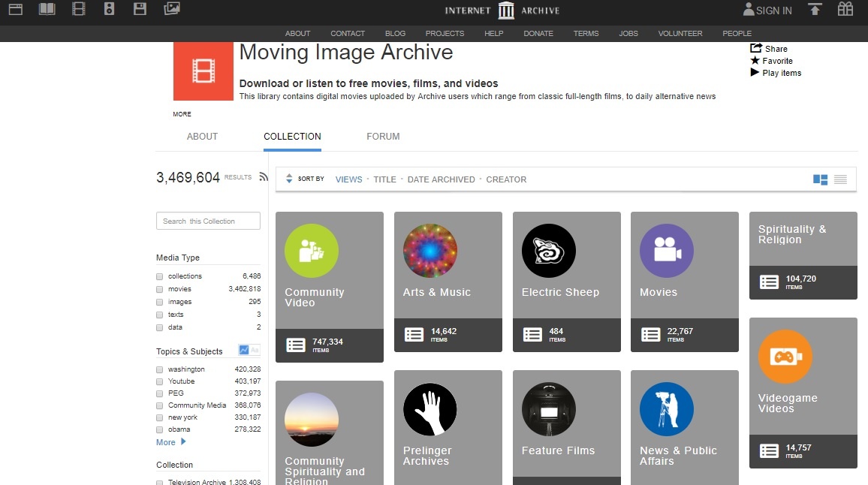Click the Share icon
The image size is (868, 485).
coord(756,48)
